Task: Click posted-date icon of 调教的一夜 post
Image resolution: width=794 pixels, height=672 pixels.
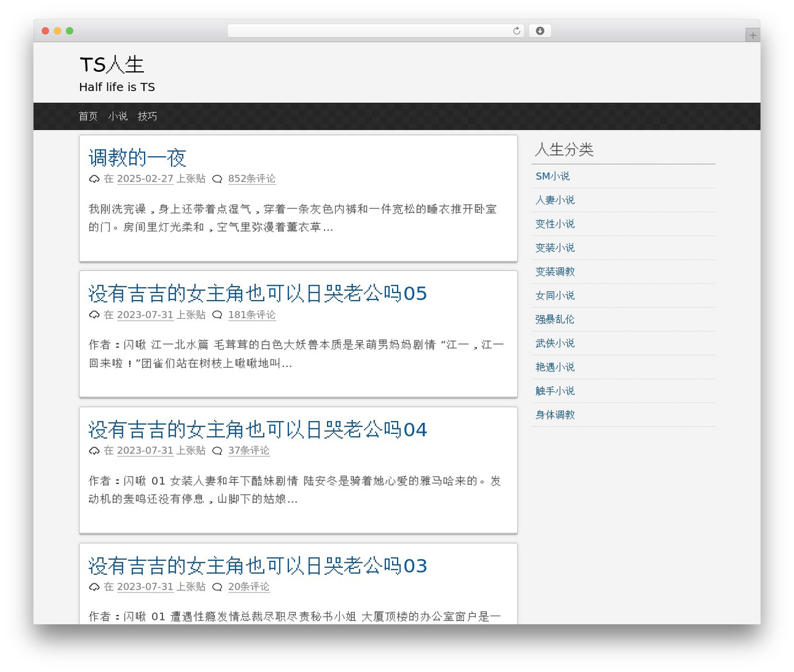Action: [94, 179]
